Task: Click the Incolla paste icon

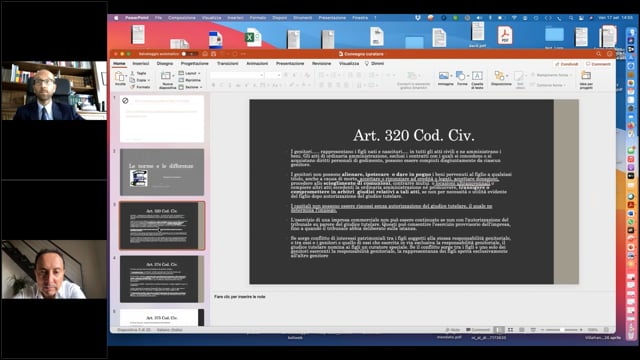Action: [x=120, y=78]
